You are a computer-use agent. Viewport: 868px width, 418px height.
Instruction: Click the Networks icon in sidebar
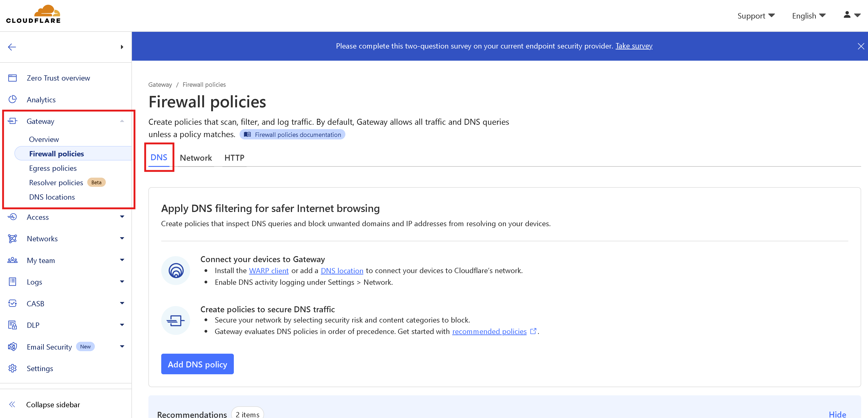pyautogui.click(x=12, y=239)
